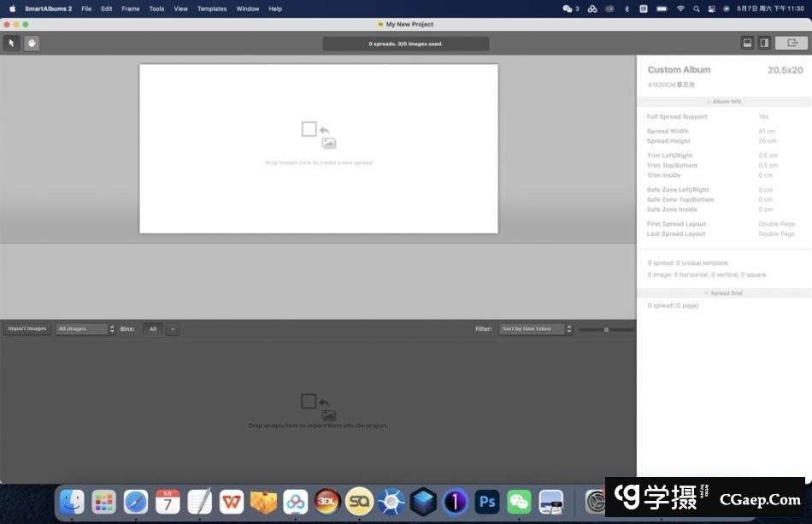The height and width of the screenshot is (524, 812).
Task: Click the export album icon
Action: (x=791, y=43)
